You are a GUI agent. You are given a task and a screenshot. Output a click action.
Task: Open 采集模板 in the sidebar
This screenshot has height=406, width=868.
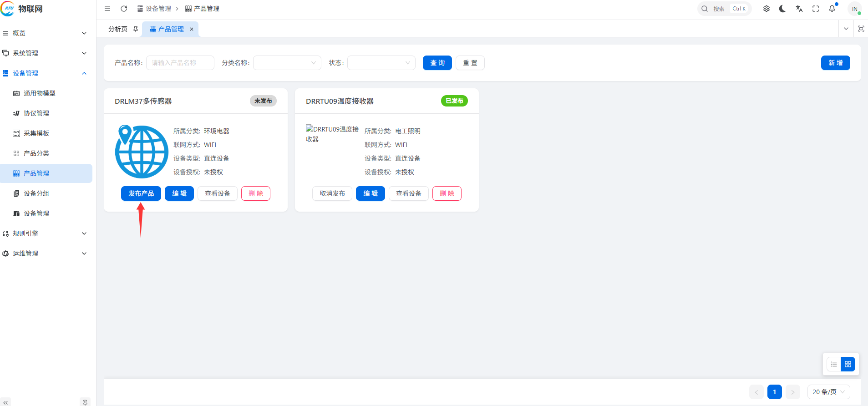click(46, 133)
